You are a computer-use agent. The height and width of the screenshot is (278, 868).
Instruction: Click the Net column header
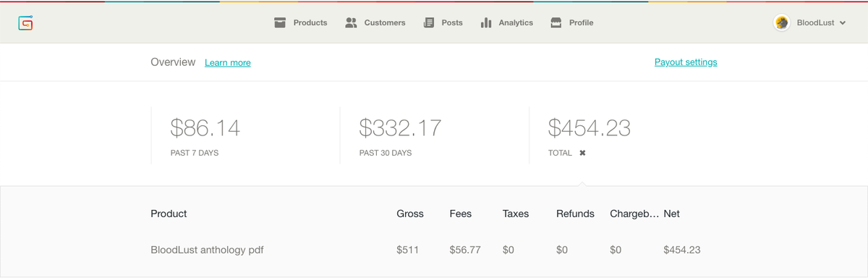[x=671, y=214]
